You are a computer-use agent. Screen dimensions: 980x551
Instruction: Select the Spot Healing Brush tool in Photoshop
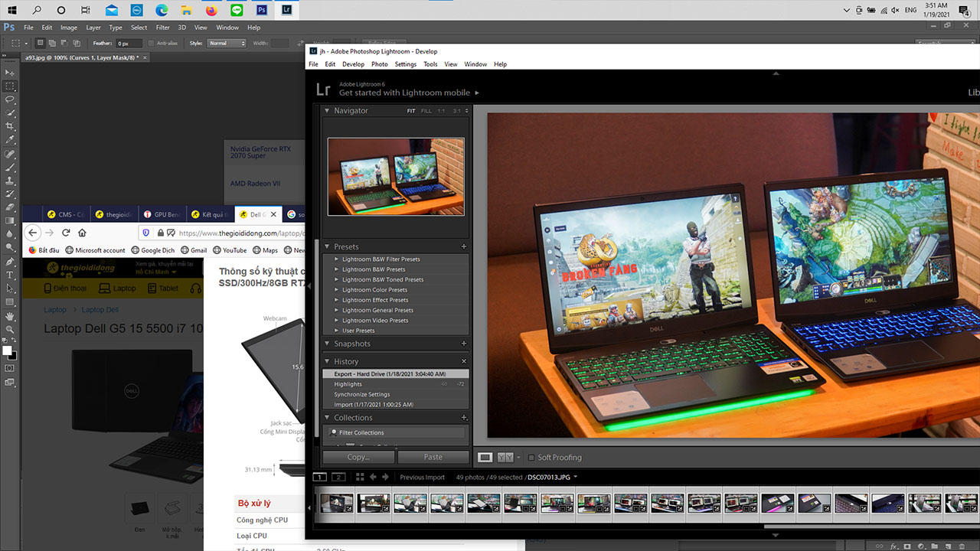(x=10, y=154)
